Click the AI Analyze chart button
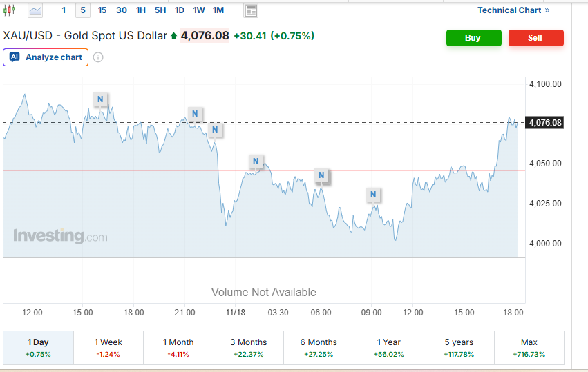The width and height of the screenshot is (588, 372). click(46, 57)
